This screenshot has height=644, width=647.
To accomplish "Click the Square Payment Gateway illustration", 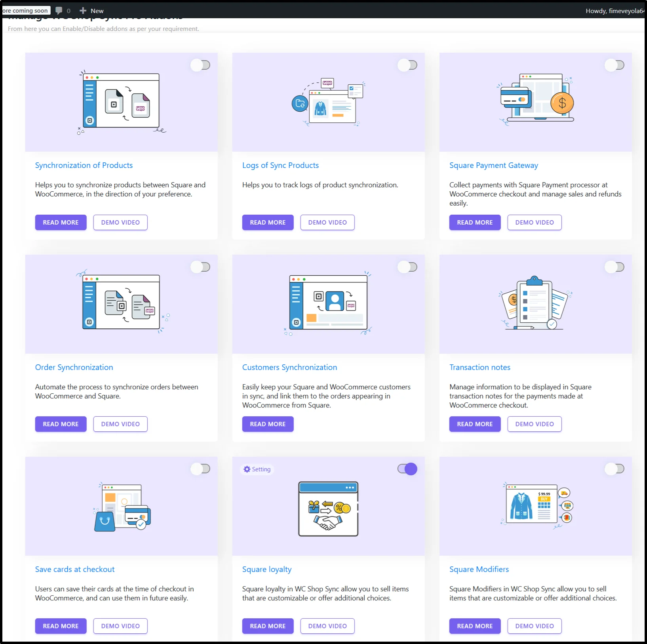I will click(x=536, y=99).
